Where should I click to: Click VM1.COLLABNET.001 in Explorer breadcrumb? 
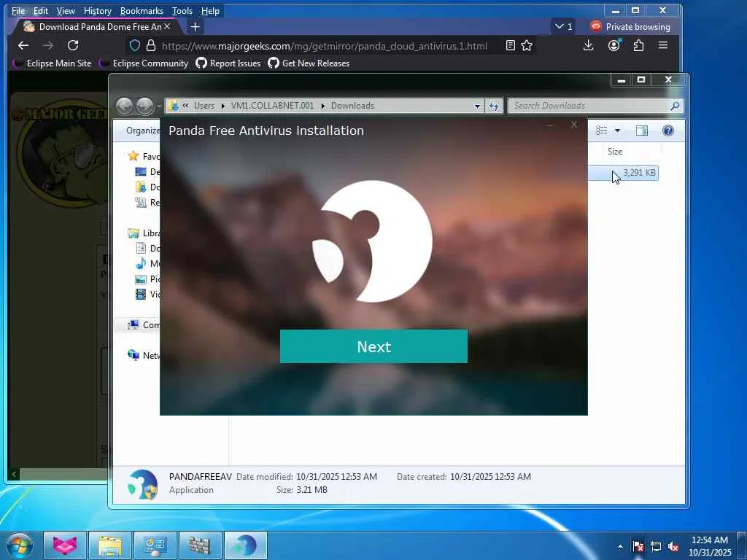click(x=273, y=106)
